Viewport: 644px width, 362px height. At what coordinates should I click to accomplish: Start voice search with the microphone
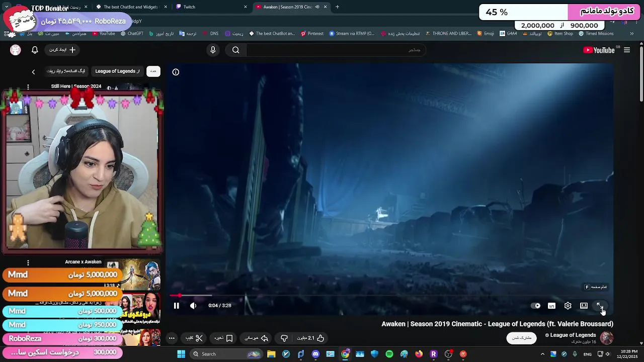213,50
